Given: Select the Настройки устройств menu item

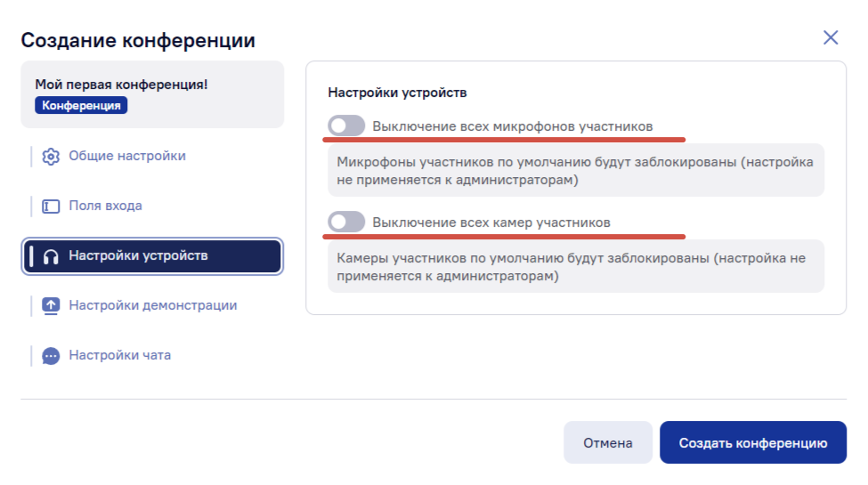Looking at the screenshot, I should (152, 256).
